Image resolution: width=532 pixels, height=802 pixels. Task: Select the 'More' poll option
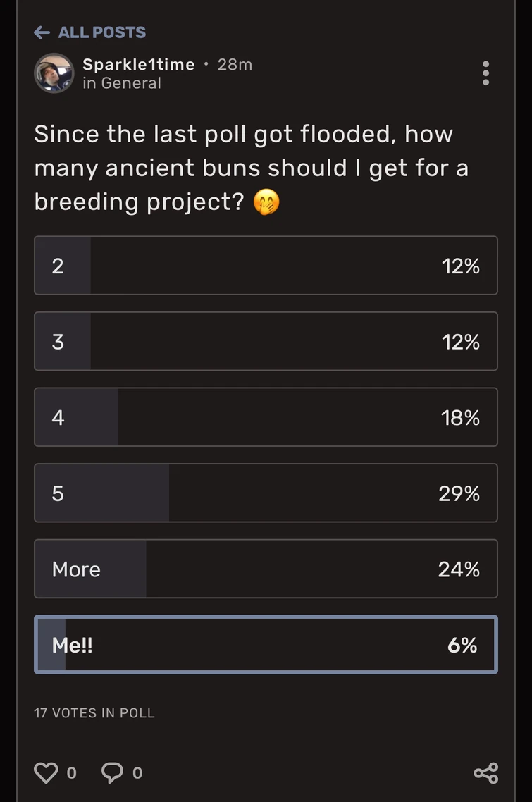click(266, 569)
